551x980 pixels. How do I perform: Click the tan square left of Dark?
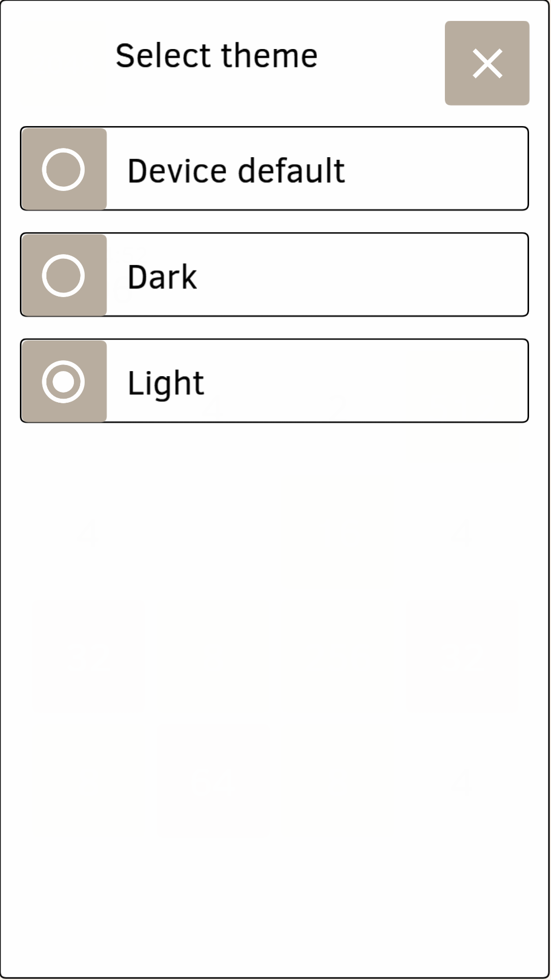[64, 275]
